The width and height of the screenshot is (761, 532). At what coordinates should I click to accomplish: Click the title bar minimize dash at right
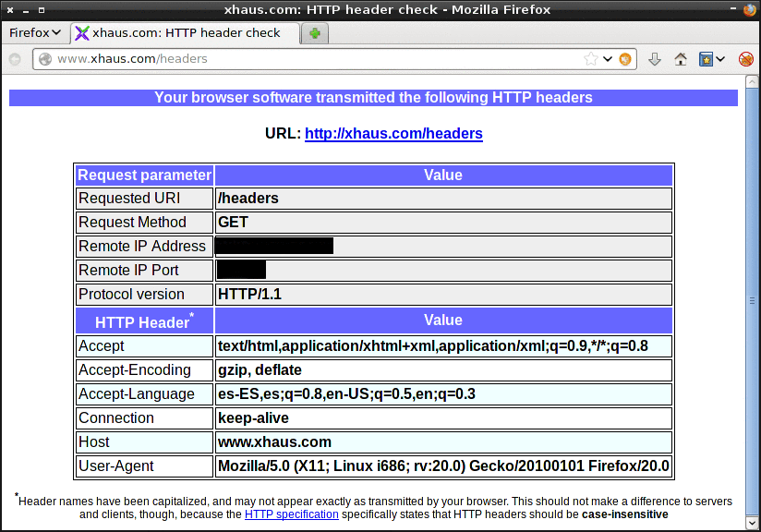pos(733,8)
